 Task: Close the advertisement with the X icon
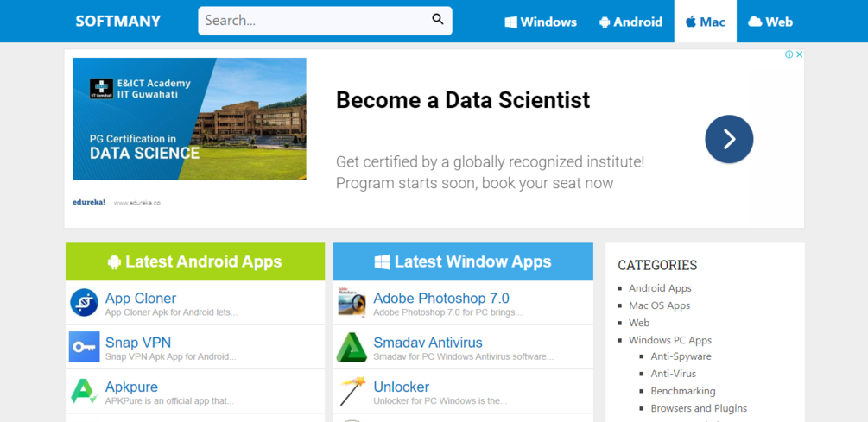800,54
